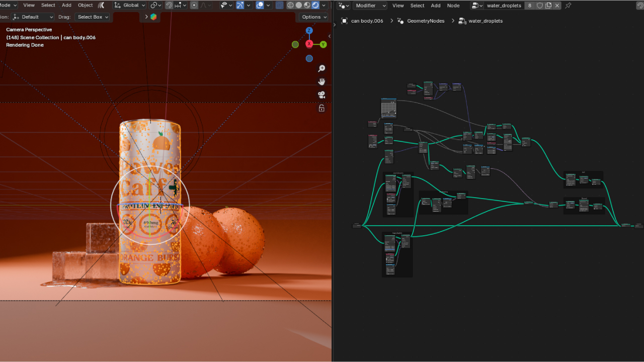Open the Node menu in the node editor
Screen dimensions: 644x362
tap(453, 5)
